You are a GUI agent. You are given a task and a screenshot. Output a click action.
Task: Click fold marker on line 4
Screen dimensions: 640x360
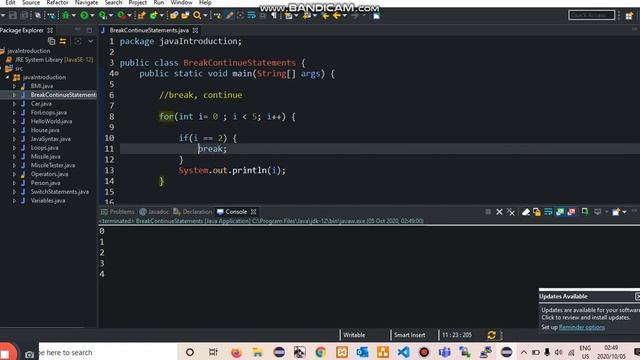117,73
